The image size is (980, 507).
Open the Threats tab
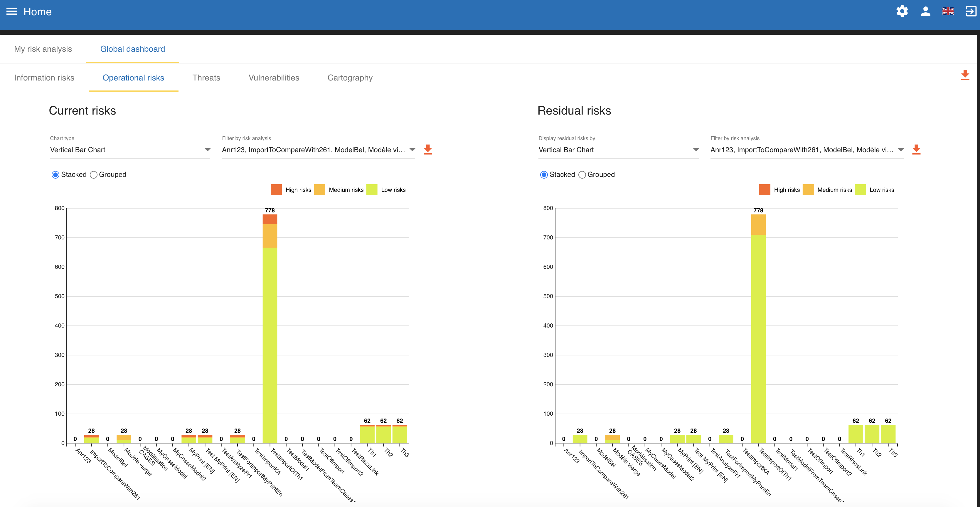point(206,78)
